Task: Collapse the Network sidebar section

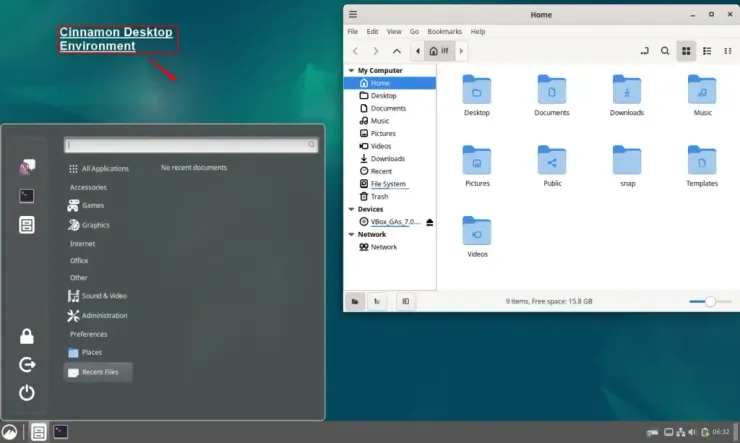Action: 351,234
